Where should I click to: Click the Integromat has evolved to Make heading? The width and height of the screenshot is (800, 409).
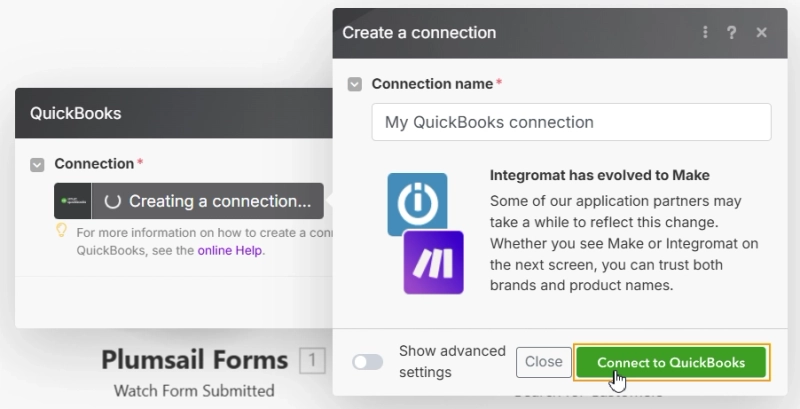599,175
